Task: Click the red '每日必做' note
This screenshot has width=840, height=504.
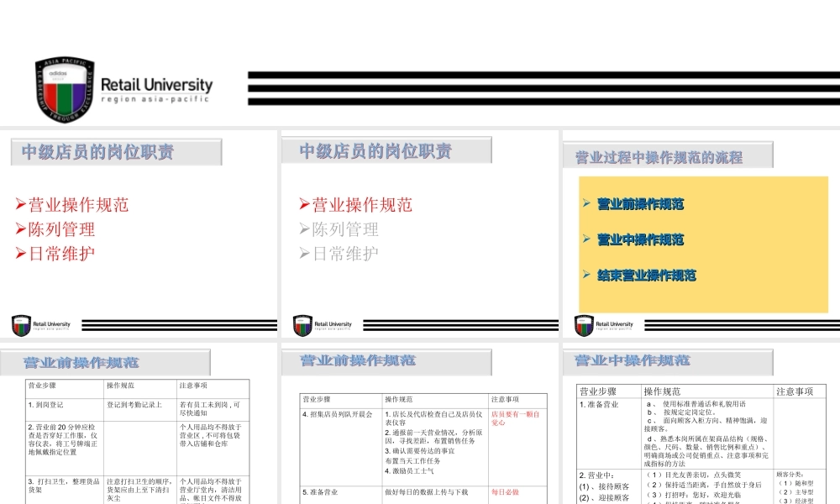Action: [x=505, y=491]
